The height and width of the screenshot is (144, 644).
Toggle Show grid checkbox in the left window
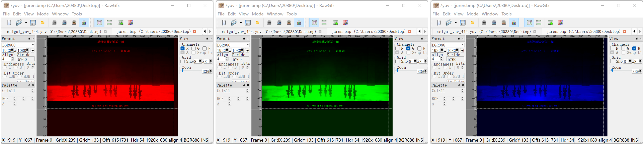(182, 61)
